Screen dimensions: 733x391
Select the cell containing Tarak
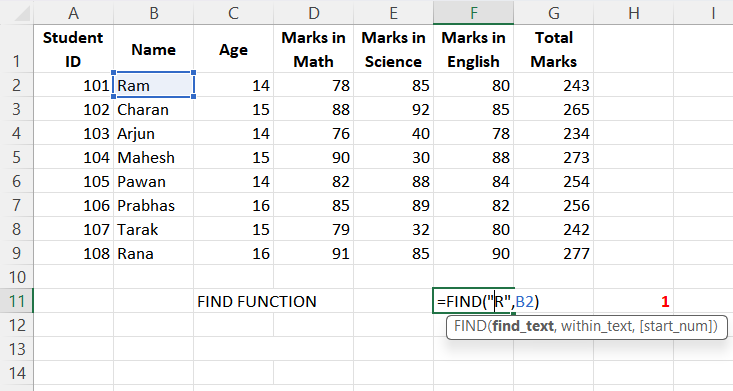click(153, 229)
